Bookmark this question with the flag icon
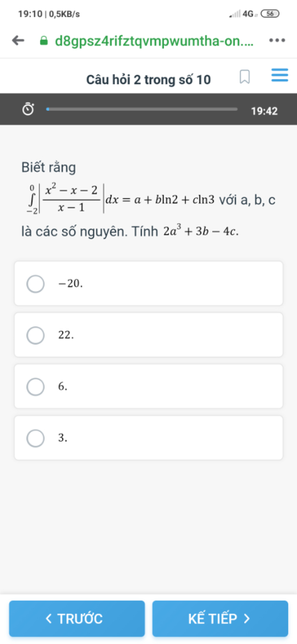Viewport: 297px width, 644px height. pyautogui.click(x=245, y=77)
